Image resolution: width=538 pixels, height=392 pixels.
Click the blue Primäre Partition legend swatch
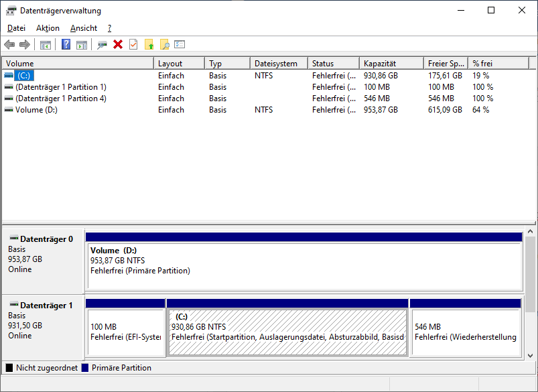[x=85, y=368]
